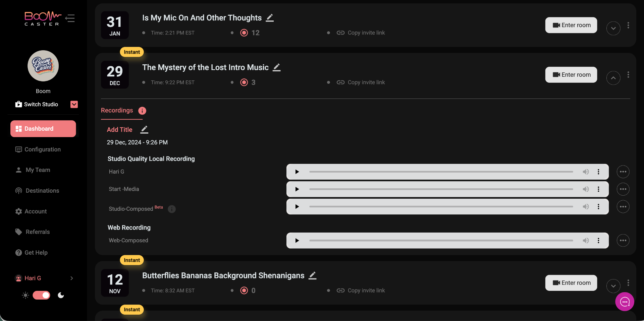Play the Hari G recording

tap(297, 172)
